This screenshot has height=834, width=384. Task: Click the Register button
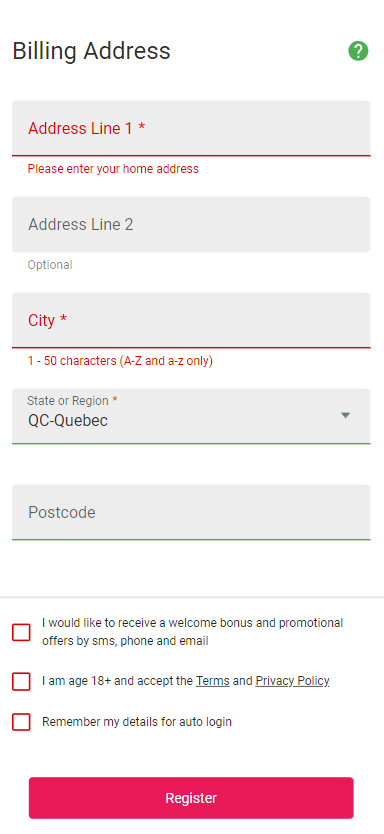pyautogui.click(x=191, y=798)
